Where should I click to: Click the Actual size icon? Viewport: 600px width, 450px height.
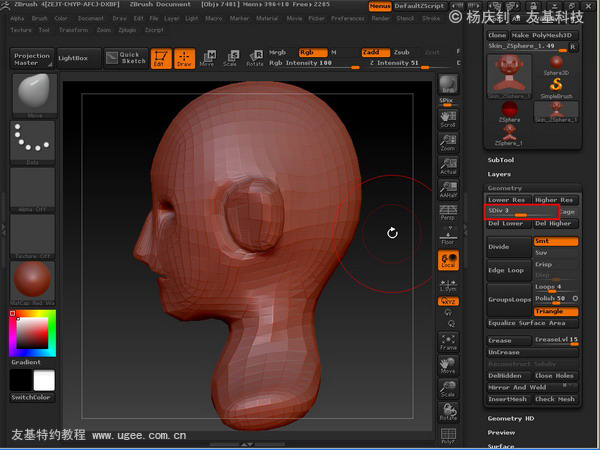pyautogui.click(x=448, y=166)
